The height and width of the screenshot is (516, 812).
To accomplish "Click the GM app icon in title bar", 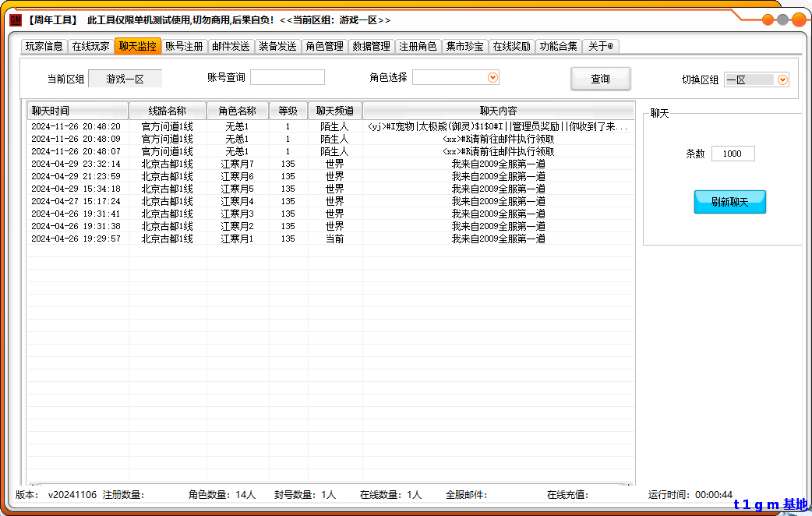I will pos(16,19).
